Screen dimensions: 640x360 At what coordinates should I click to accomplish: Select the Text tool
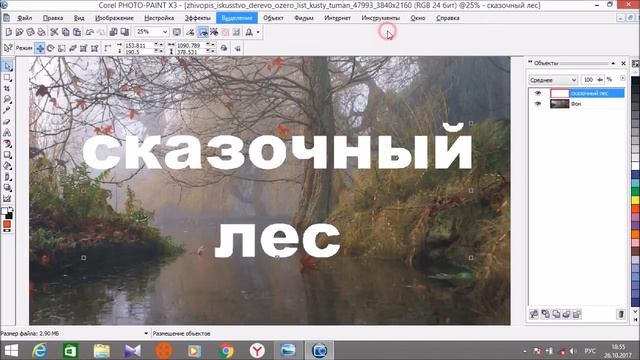(7, 133)
